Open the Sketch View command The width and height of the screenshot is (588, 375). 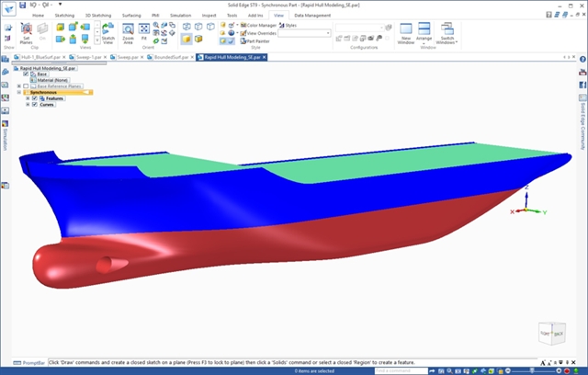(108, 33)
